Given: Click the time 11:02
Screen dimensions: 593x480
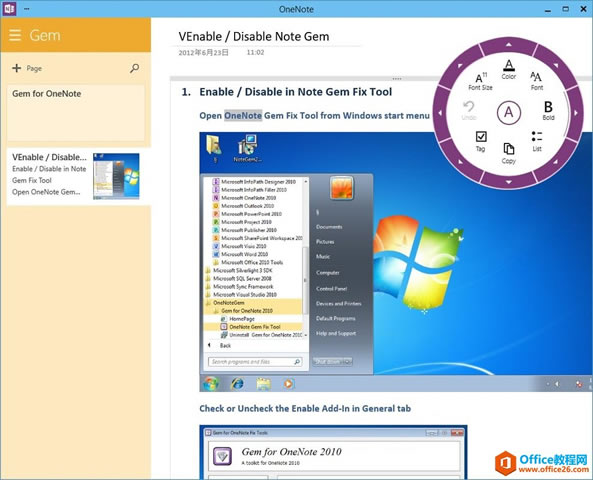Looking at the screenshot, I should 255,52.
